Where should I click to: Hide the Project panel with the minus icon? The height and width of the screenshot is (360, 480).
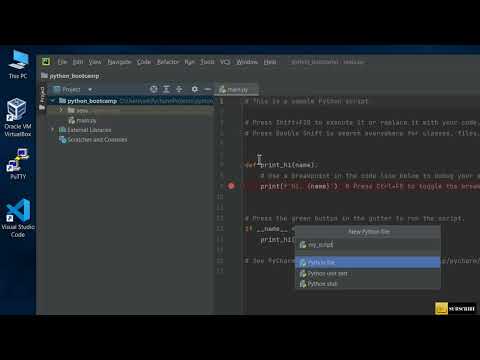[207, 89]
